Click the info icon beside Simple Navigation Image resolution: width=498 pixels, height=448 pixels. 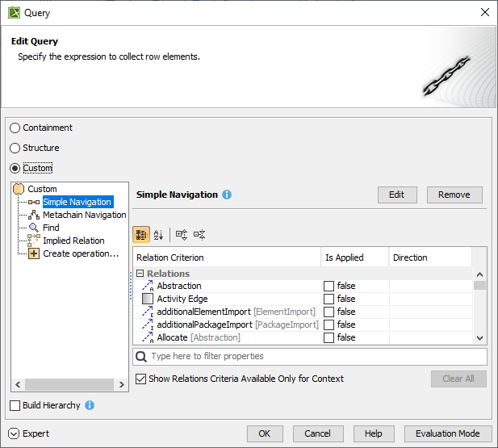[227, 195]
